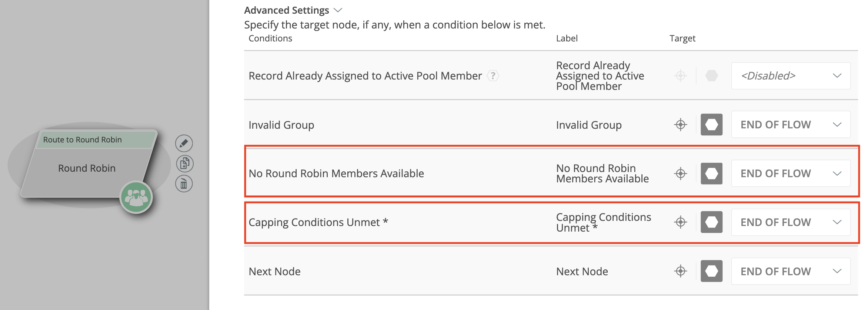Click the hexagon end icon for Invalid Group
Viewport: 868px width, 310px height.
[x=711, y=125]
